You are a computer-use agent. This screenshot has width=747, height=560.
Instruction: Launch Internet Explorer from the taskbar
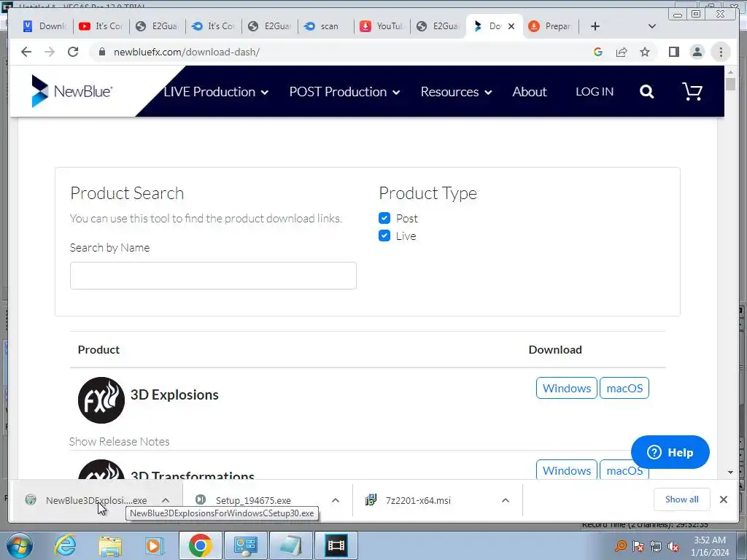pos(65,545)
